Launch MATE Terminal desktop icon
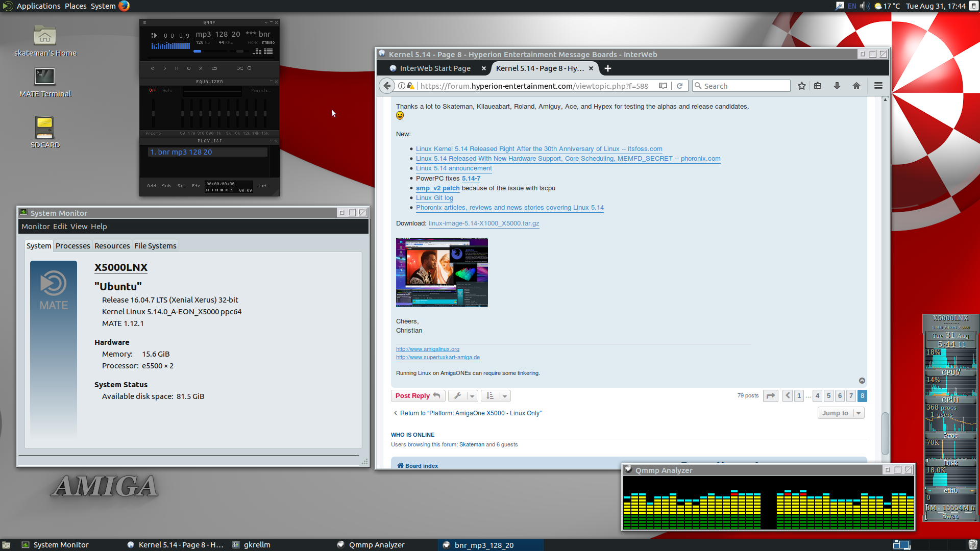Screen dimensions: 980x551 click(x=45, y=83)
